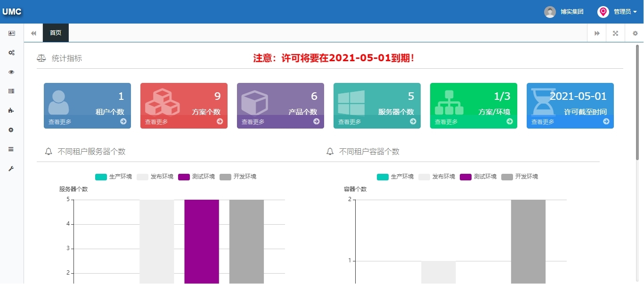Screen dimensions: 644x284
Task: Click 查看更多 on 方案个数 card
Action: coord(156,122)
